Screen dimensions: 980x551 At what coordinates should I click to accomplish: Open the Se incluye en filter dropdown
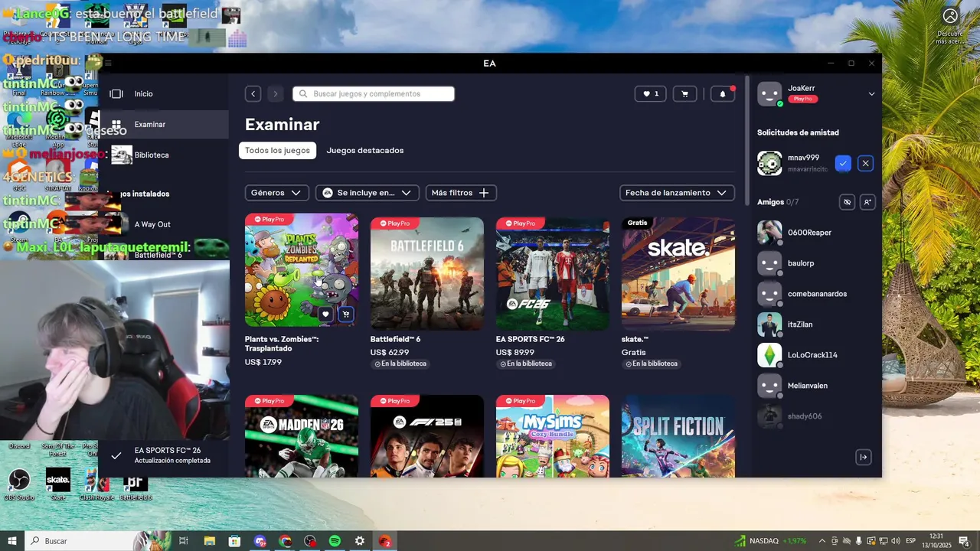[367, 193]
